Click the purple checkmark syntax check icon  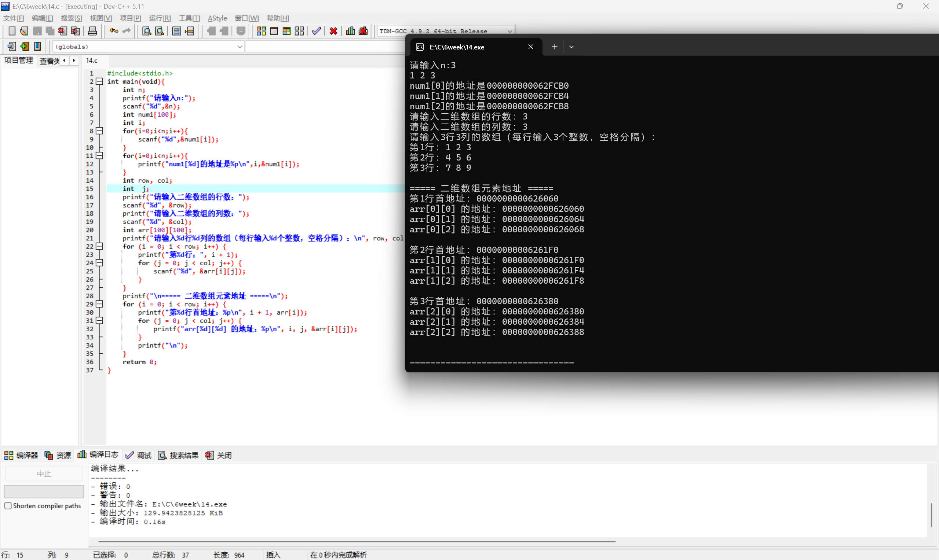[x=316, y=31]
